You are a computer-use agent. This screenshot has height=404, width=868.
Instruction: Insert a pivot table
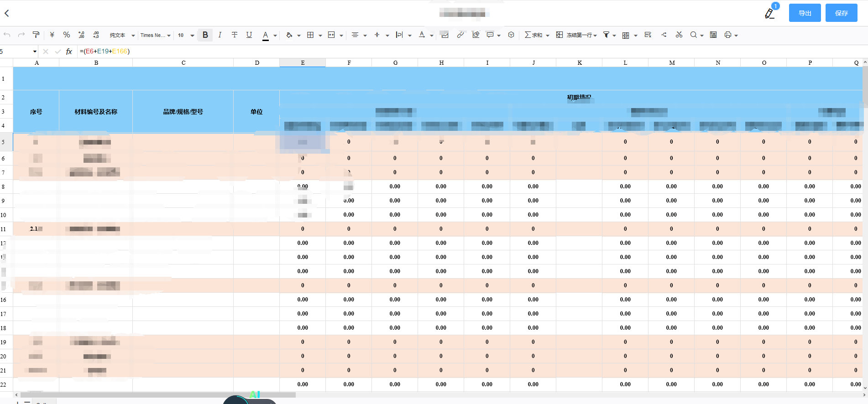pyautogui.click(x=476, y=35)
